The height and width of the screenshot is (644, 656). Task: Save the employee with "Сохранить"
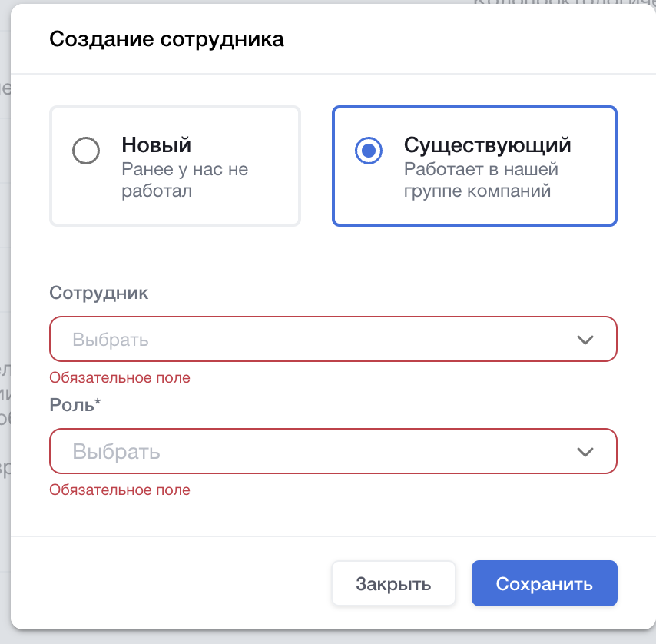click(x=544, y=584)
